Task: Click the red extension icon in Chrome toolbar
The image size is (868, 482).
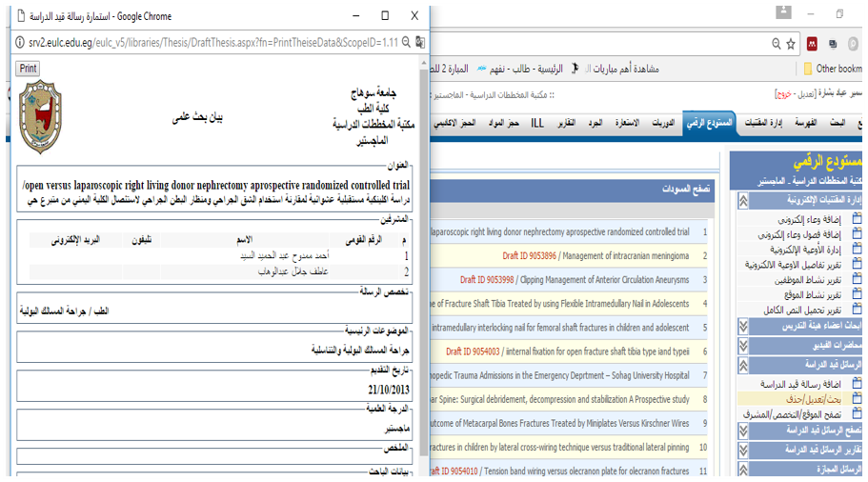Action: point(812,44)
